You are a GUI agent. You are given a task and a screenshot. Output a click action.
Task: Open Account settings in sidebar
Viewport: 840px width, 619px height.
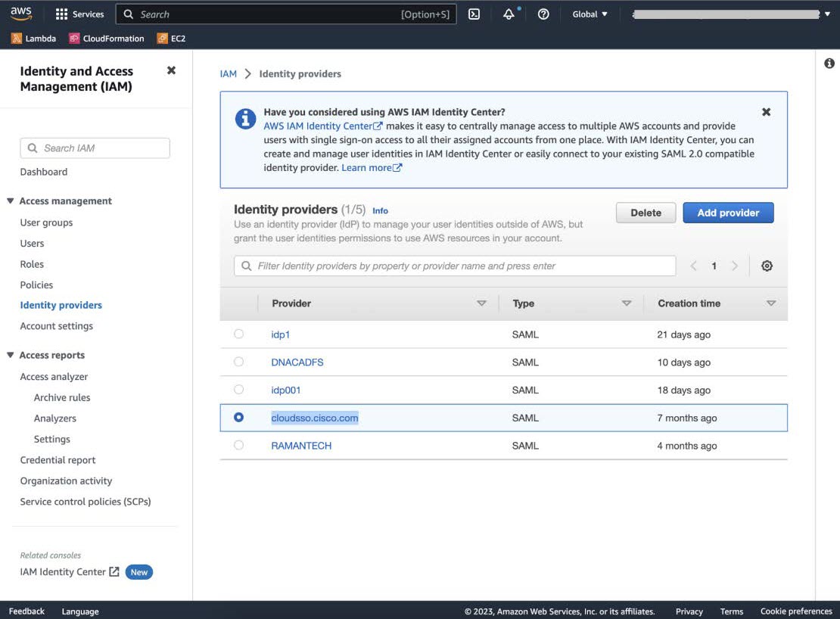pos(56,326)
